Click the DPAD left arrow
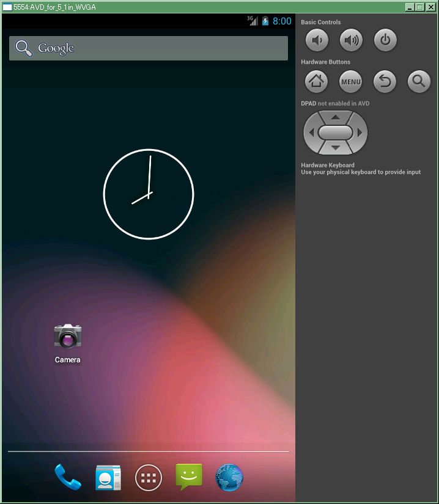 pos(311,133)
